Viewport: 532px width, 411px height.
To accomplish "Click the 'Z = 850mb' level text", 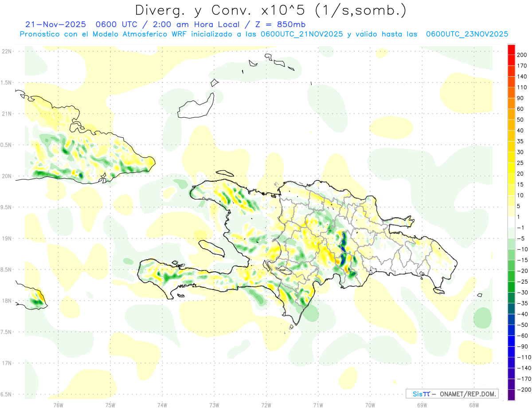I will 281,24.
